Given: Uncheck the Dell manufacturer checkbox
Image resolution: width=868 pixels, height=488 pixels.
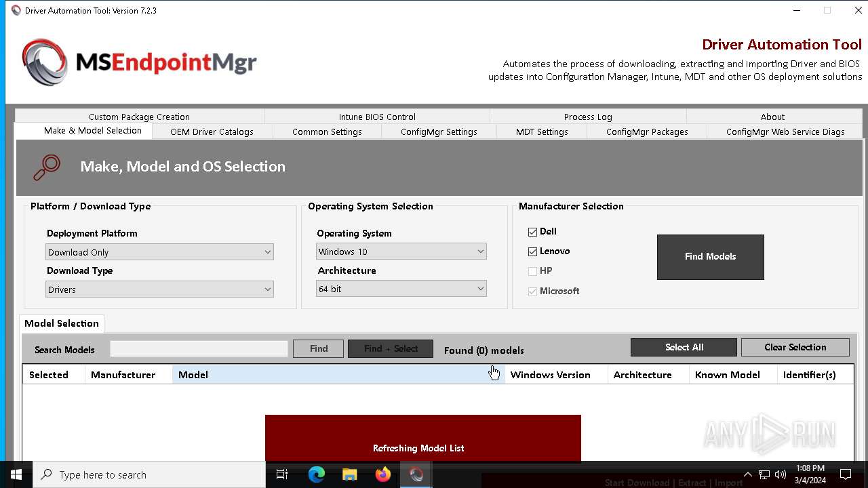Looking at the screenshot, I should click(532, 232).
